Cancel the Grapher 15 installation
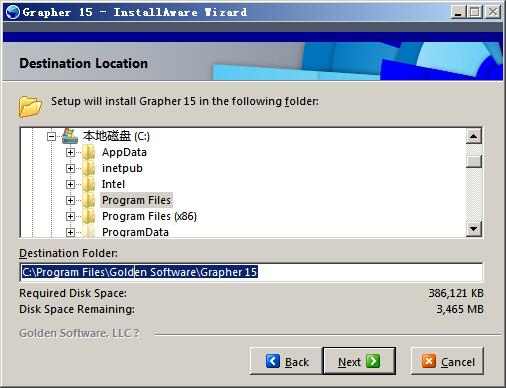 [x=447, y=361]
